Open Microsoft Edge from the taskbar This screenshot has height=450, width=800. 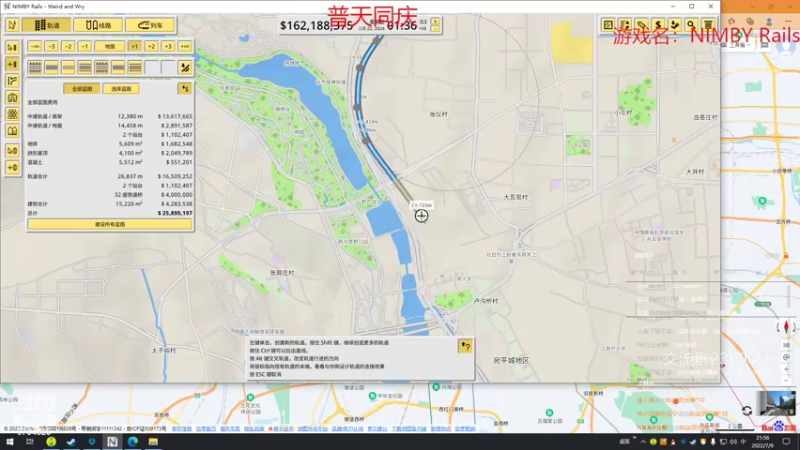(133, 442)
